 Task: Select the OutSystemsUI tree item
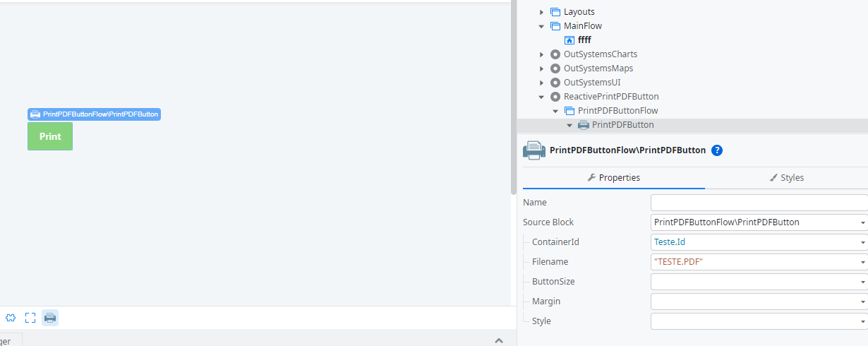[592, 83]
